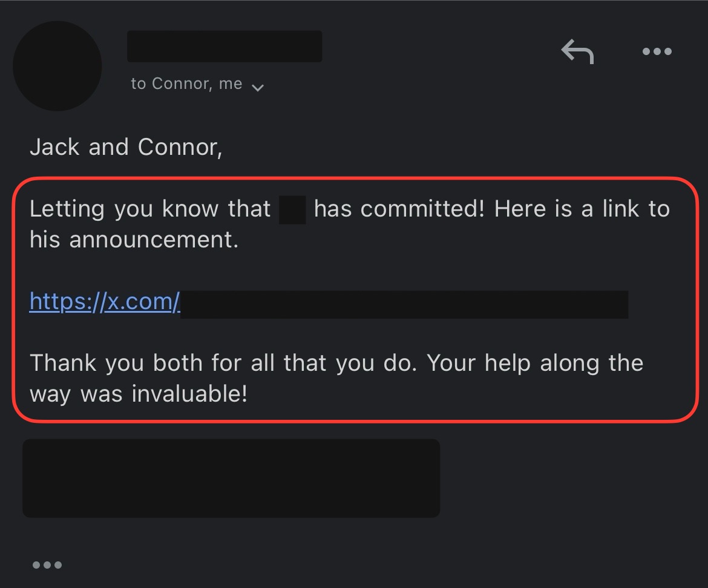Click the name "Connor" in the recipients line
The height and width of the screenshot is (588, 708).
pyautogui.click(x=180, y=84)
